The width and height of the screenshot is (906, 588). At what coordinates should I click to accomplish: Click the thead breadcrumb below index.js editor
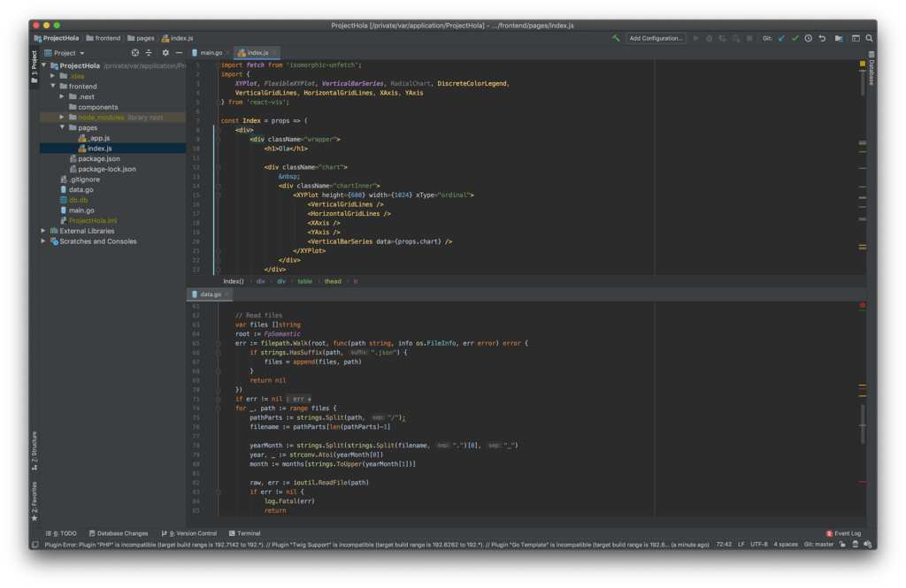(333, 281)
